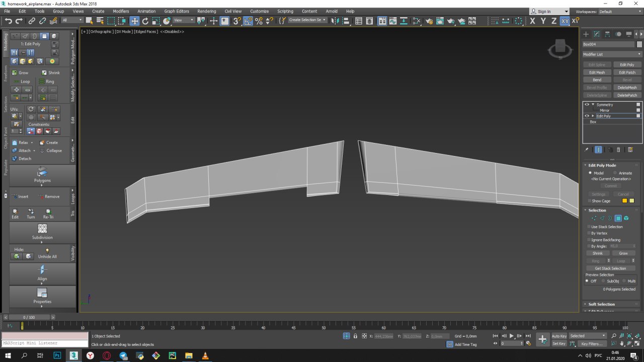Click the Edit Mesh modifier button

pyautogui.click(x=597, y=73)
